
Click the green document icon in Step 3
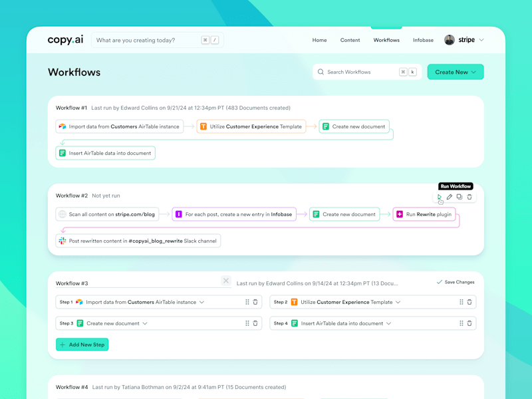(x=80, y=323)
